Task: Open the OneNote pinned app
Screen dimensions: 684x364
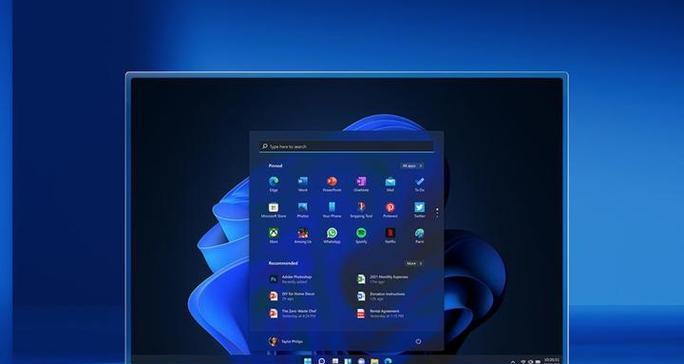Action: click(x=361, y=184)
